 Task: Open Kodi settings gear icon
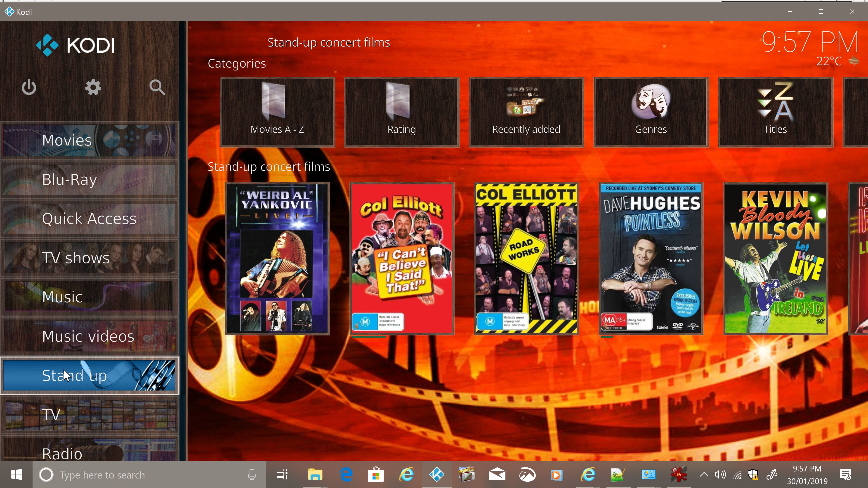click(x=93, y=88)
